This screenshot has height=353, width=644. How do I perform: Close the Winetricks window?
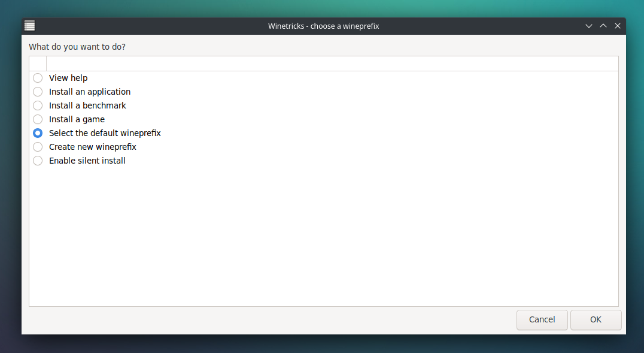617,26
